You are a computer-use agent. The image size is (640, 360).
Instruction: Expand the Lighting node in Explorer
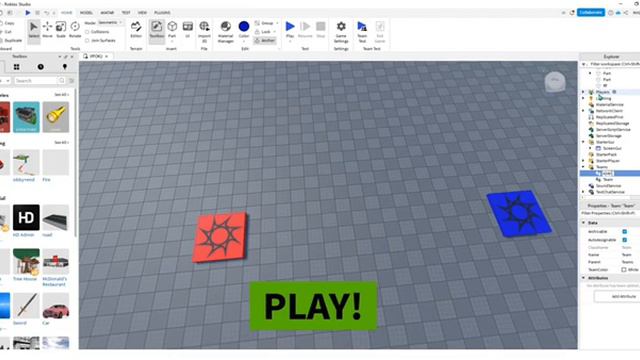coord(583,98)
